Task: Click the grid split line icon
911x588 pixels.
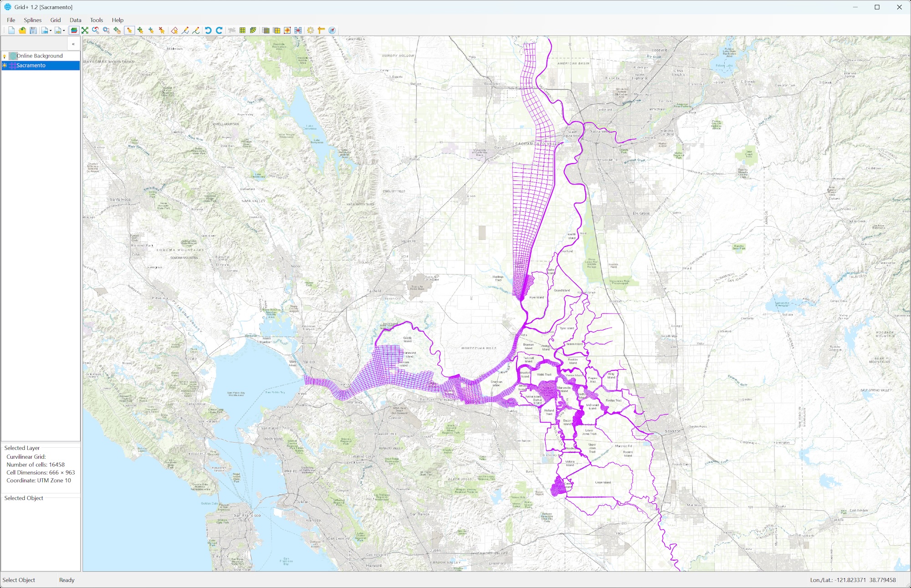Action: tap(298, 31)
